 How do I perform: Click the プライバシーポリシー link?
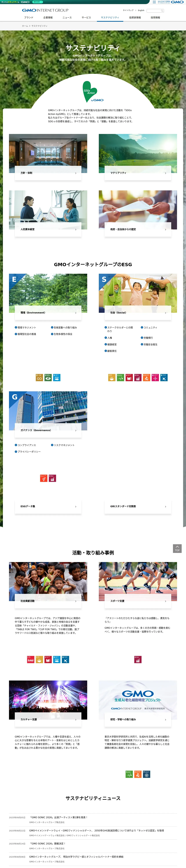(28, 452)
